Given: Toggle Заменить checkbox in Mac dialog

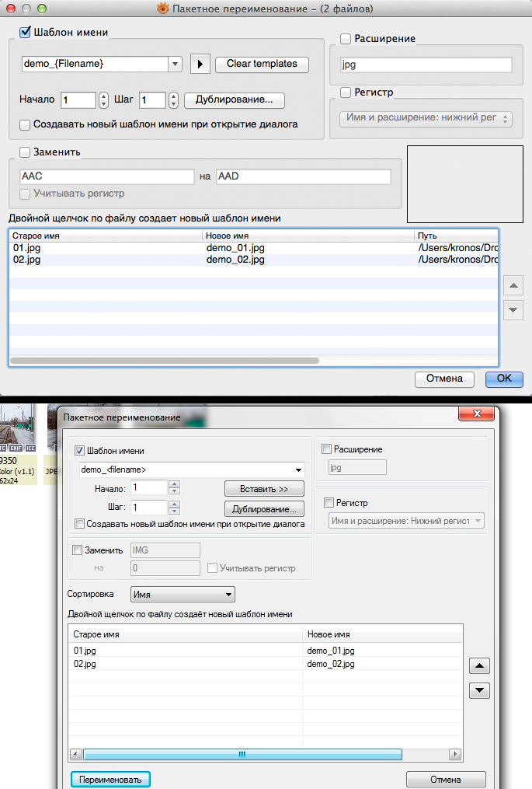Looking at the screenshot, I should coord(25,152).
